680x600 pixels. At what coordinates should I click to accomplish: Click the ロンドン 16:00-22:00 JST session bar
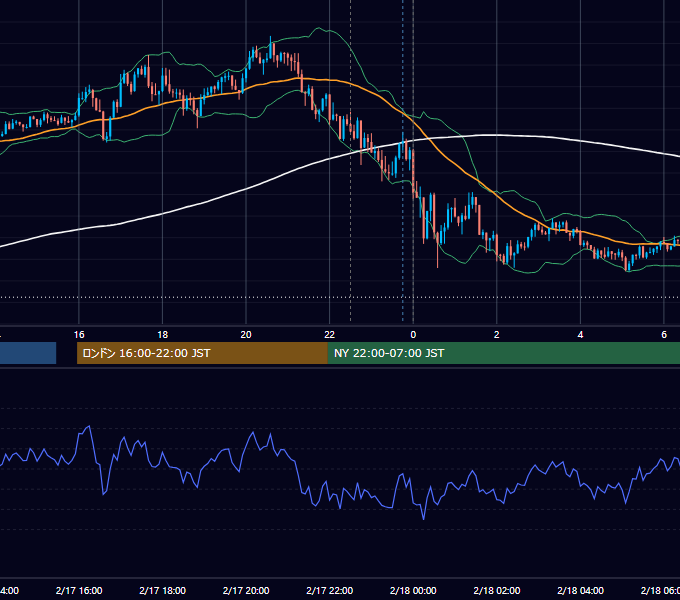click(x=202, y=353)
